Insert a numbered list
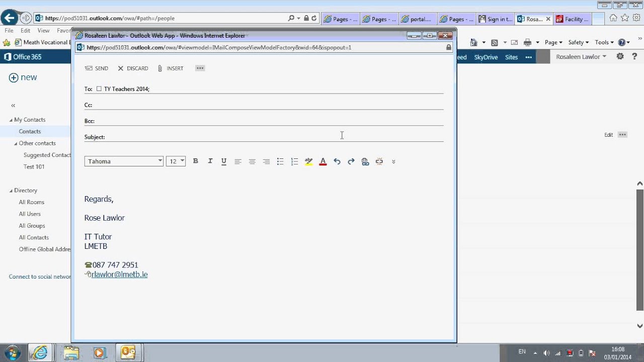The image size is (644, 362). [294, 161]
